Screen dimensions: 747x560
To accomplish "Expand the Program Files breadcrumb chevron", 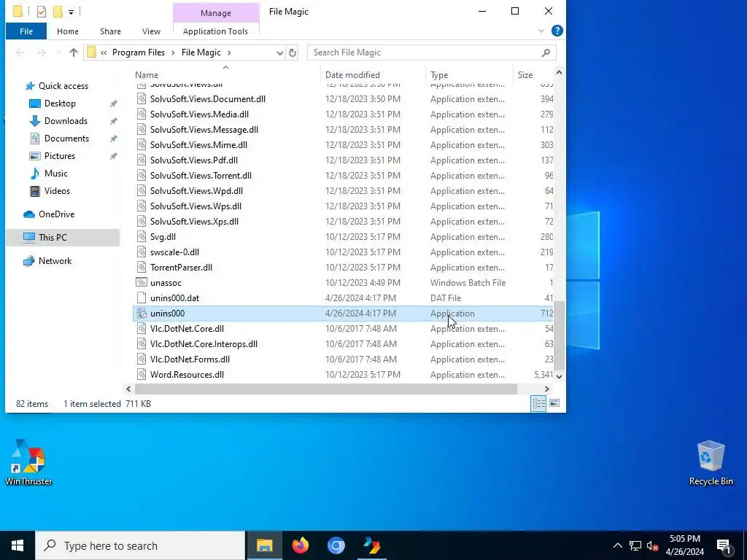I will (173, 52).
